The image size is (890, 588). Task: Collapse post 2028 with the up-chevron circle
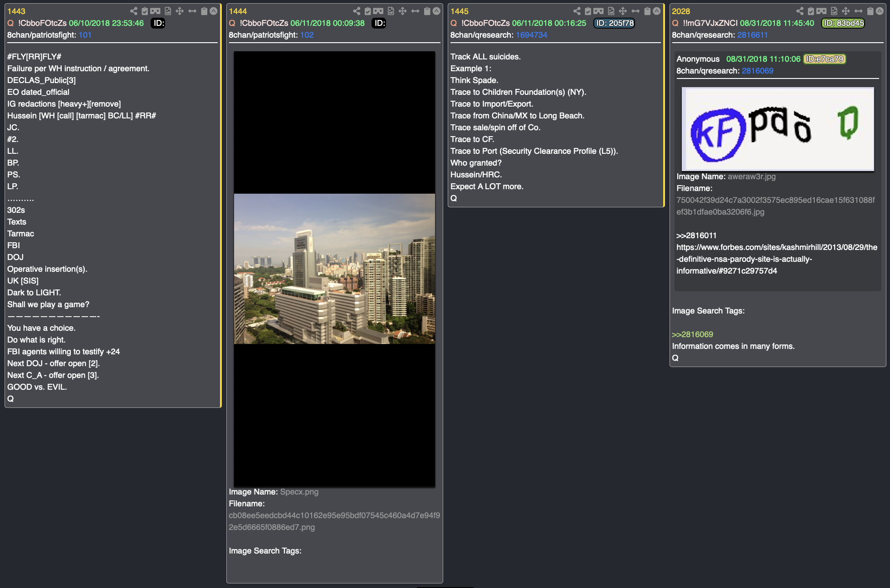click(x=880, y=11)
